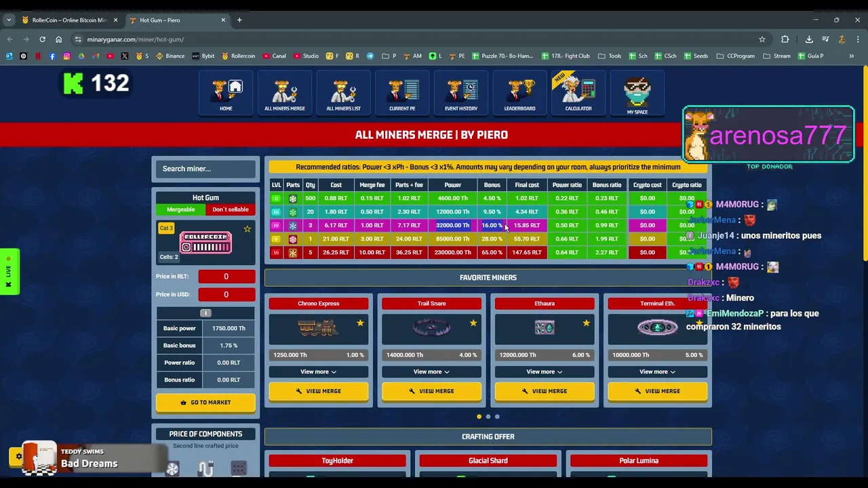Viewport: 868px width, 488px height.
Task: Open the browser extensions puzzle icon
Action: click(785, 39)
